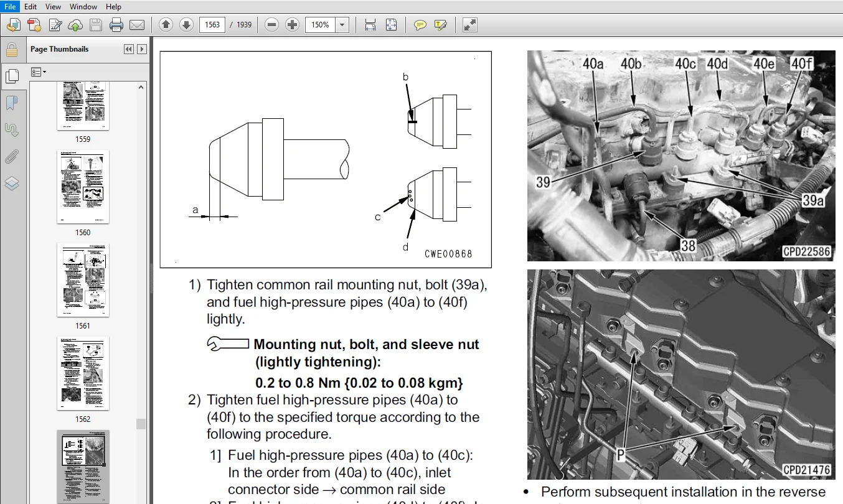Click the zoom value field showing 150%
This screenshot has width=843, height=504.
point(320,25)
